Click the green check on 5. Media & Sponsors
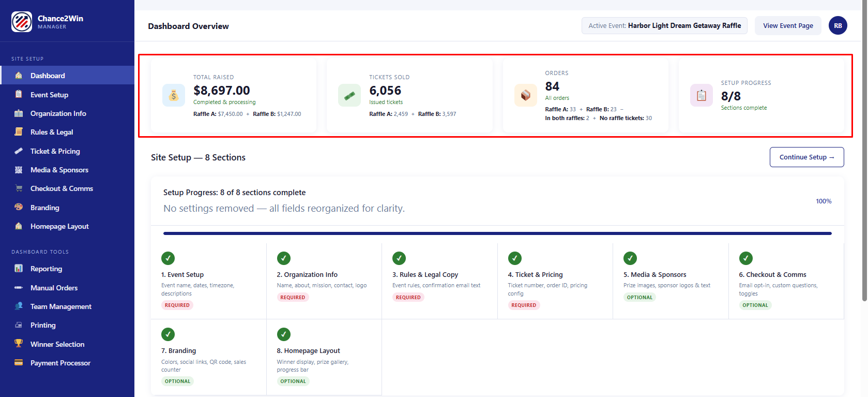868x397 pixels. tap(630, 258)
